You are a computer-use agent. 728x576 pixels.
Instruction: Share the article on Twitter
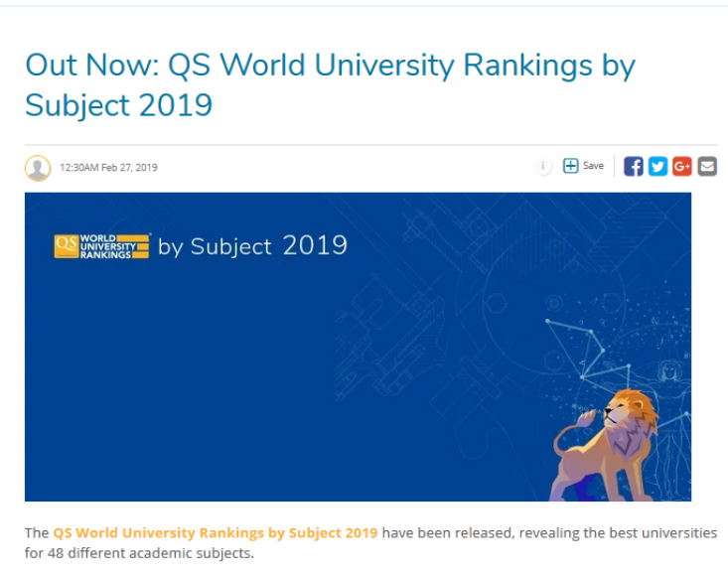point(657,167)
